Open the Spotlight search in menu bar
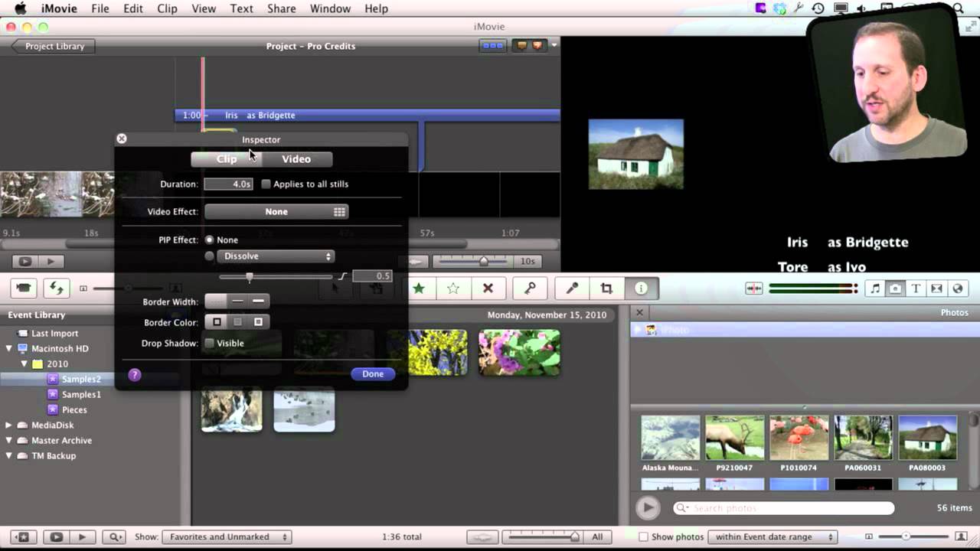 957,8
